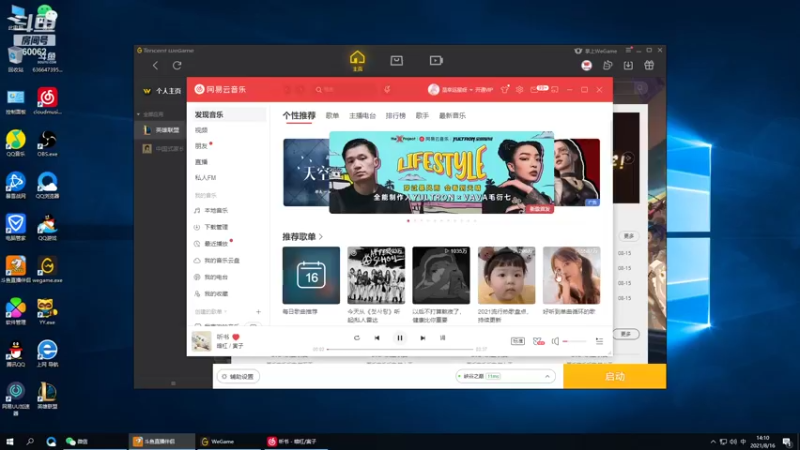
Task: Click current song album art
Action: 202,341
